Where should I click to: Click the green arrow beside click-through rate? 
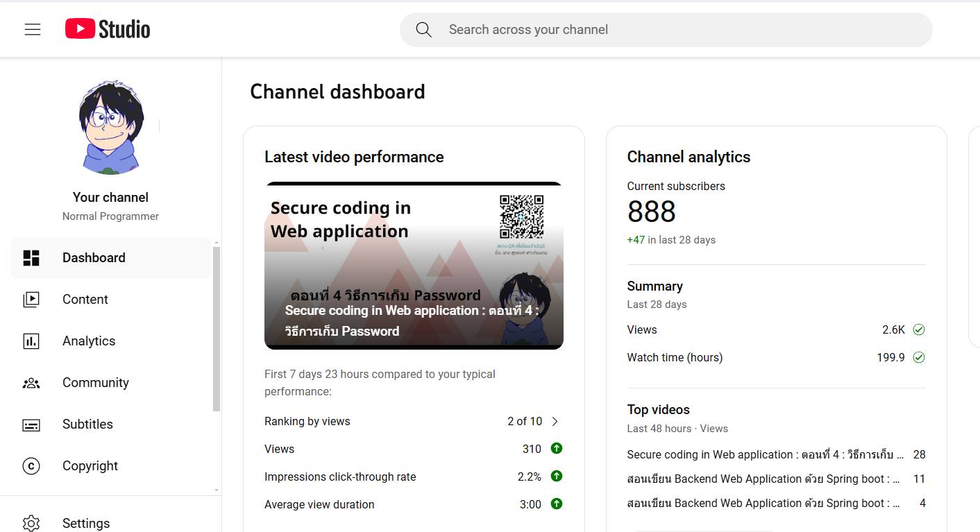(557, 477)
